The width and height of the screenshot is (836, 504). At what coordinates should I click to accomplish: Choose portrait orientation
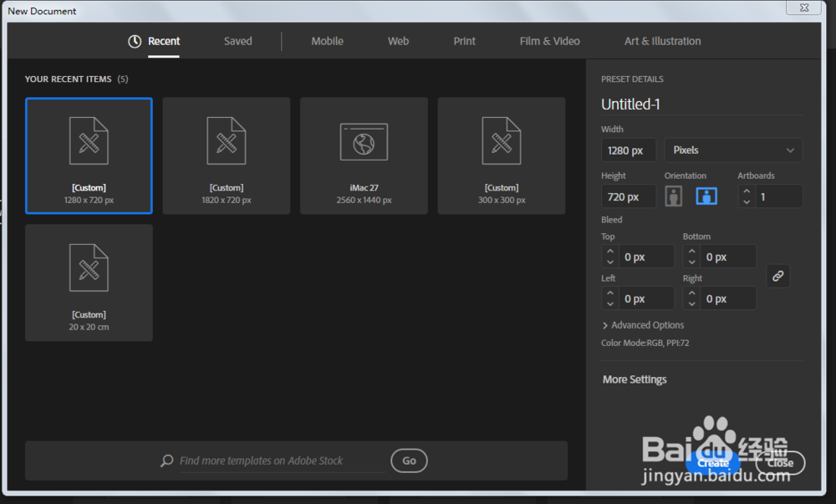pyautogui.click(x=673, y=196)
